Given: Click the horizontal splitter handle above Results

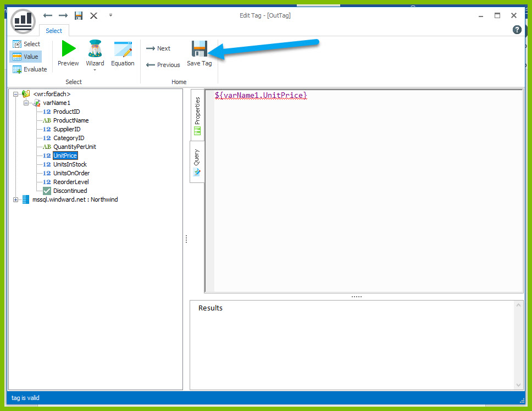Looking at the screenshot, I should [x=356, y=297].
